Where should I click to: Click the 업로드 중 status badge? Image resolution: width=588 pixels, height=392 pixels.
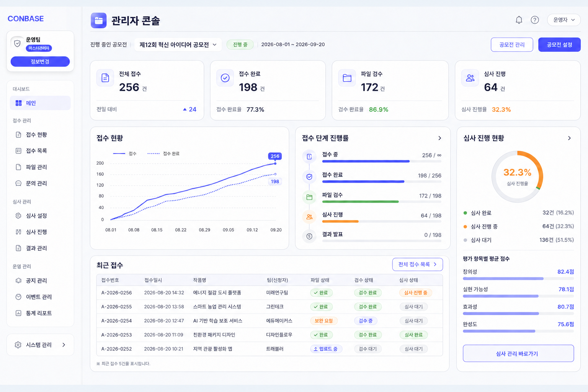coord(326,349)
